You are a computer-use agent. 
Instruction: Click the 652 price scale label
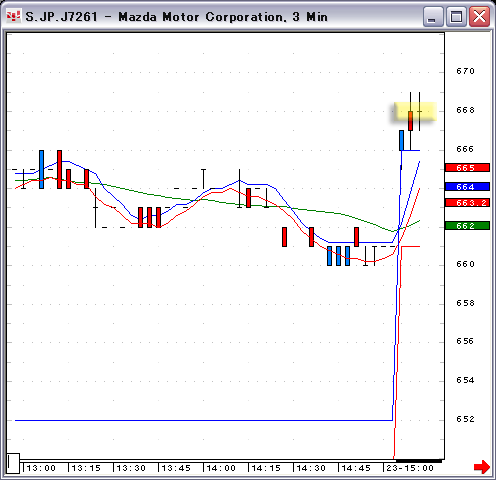click(465, 419)
